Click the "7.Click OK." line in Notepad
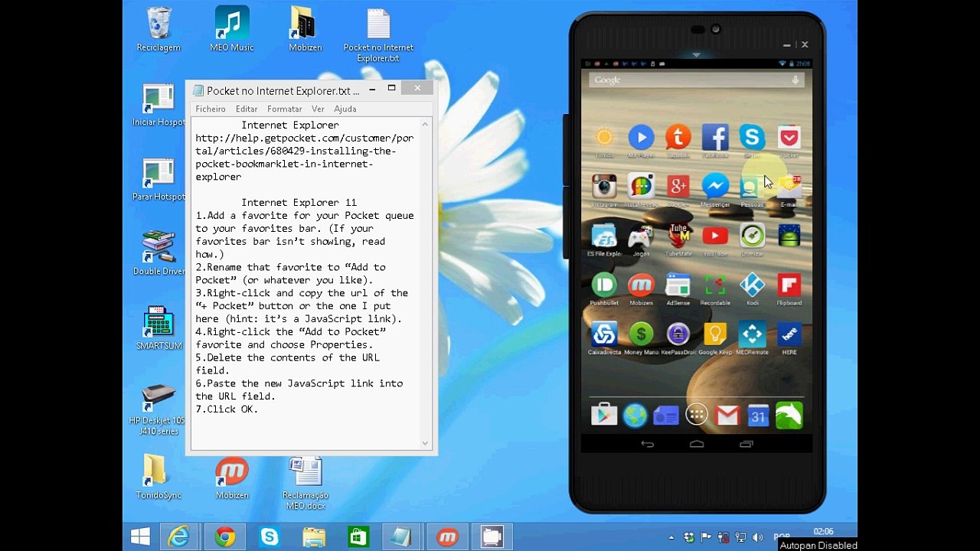 click(227, 409)
